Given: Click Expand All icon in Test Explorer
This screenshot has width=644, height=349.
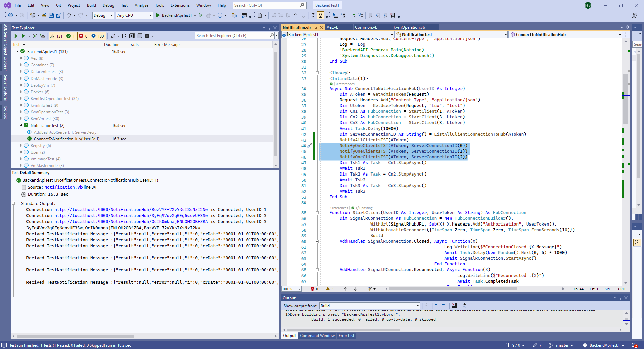Looking at the screenshot, I should (132, 36).
